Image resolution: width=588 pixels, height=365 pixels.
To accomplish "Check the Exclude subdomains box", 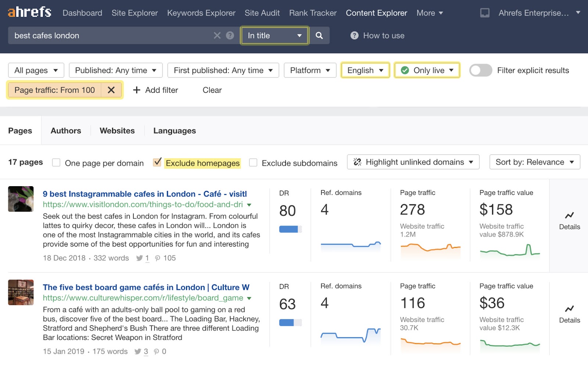I will (x=253, y=163).
